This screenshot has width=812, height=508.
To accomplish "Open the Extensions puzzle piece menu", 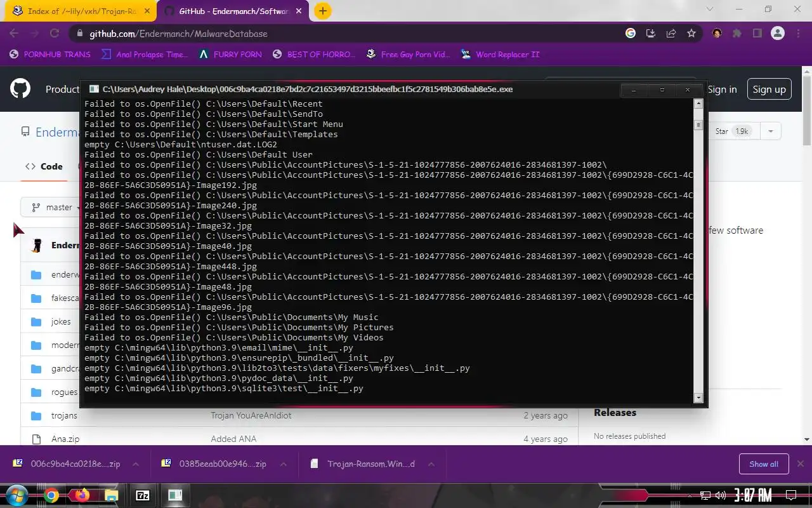I will (x=737, y=34).
